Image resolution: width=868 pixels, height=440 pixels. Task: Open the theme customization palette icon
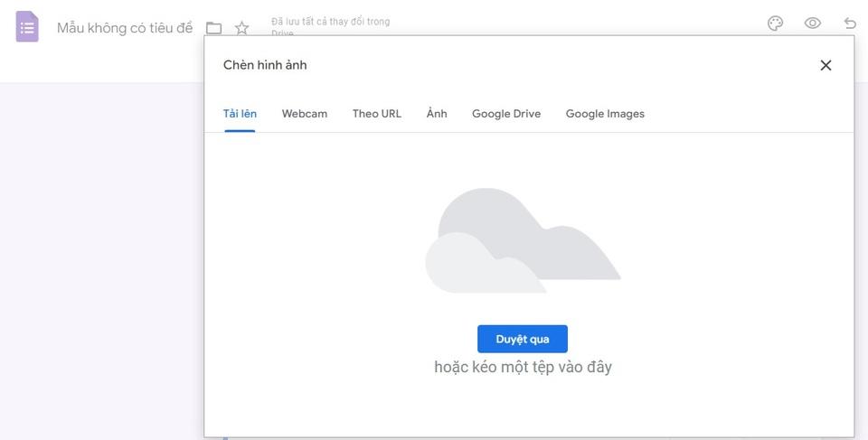(x=775, y=23)
